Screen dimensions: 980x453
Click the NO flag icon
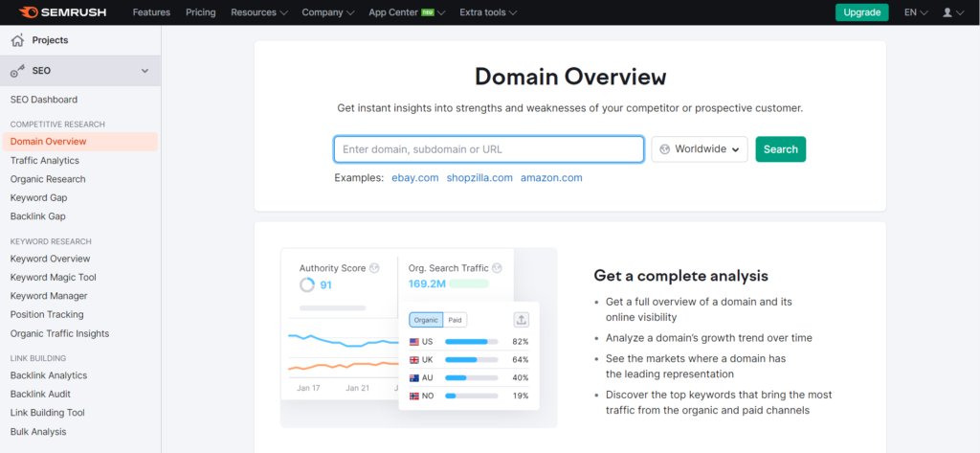pyautogui.click(x=413, y=396)
